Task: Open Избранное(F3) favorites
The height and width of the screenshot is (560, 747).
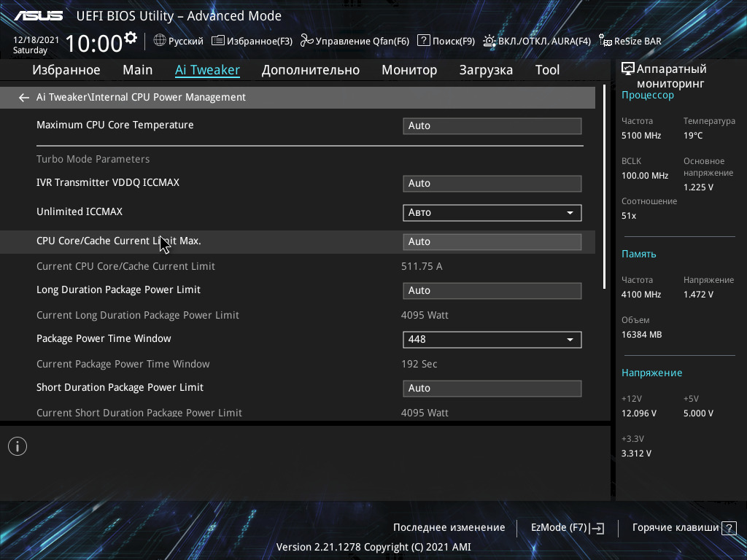Action: (252, 41)
